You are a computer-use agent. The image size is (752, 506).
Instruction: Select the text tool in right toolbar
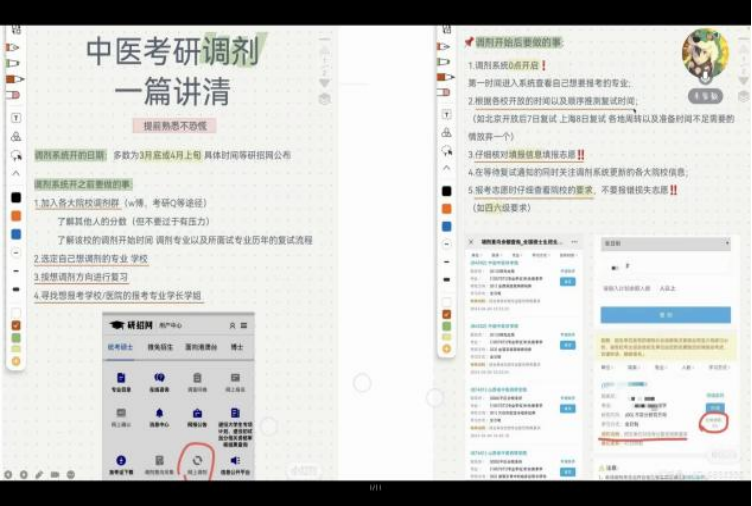[446, 117]
